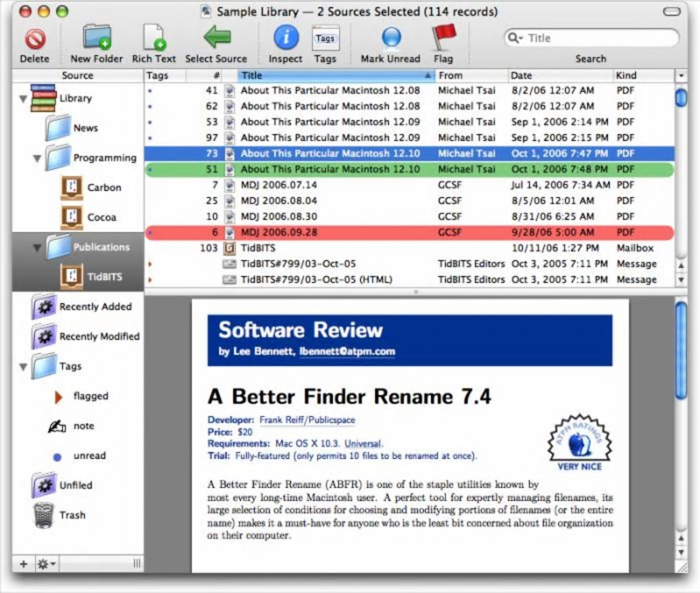Click the preview pane down arrow
Screen dimensions: 700x593
tap(681, 553)
